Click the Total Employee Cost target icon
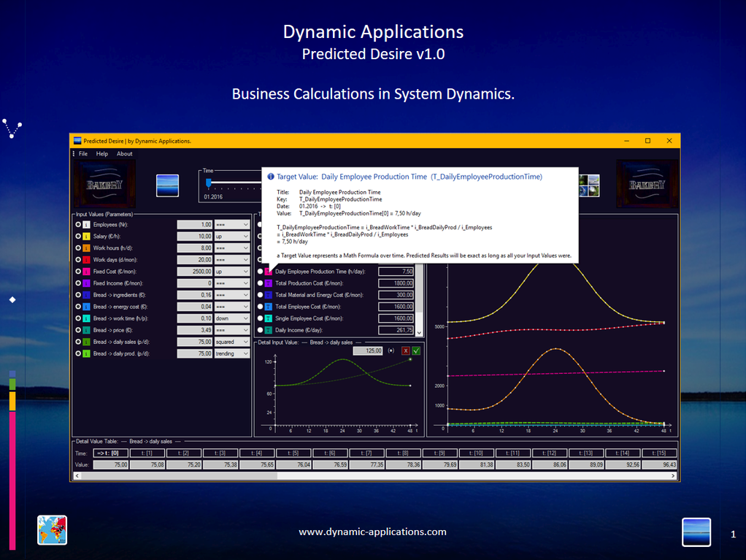This screenshot has height=560, width=746. click(269, 307)
